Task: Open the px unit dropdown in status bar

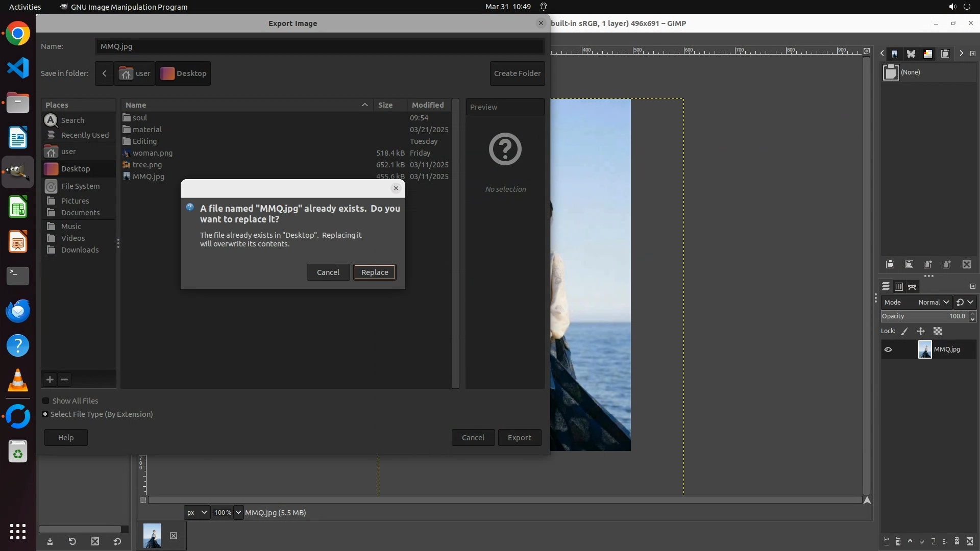Action: (x=197, y=513)
